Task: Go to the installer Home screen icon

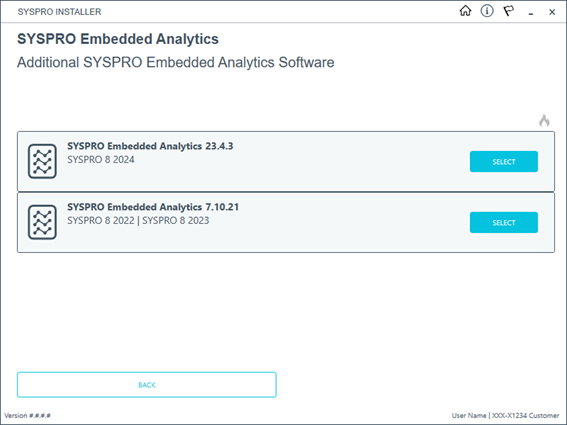Action: 465,11
